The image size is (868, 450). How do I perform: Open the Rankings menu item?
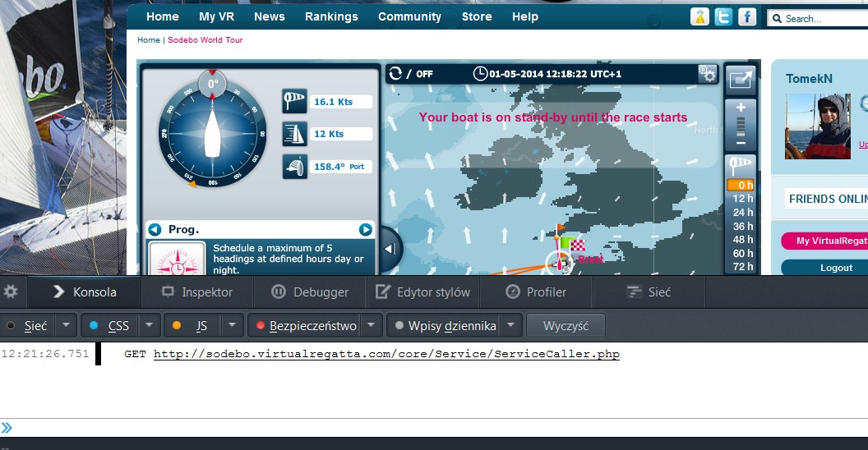tap(331, 16)
